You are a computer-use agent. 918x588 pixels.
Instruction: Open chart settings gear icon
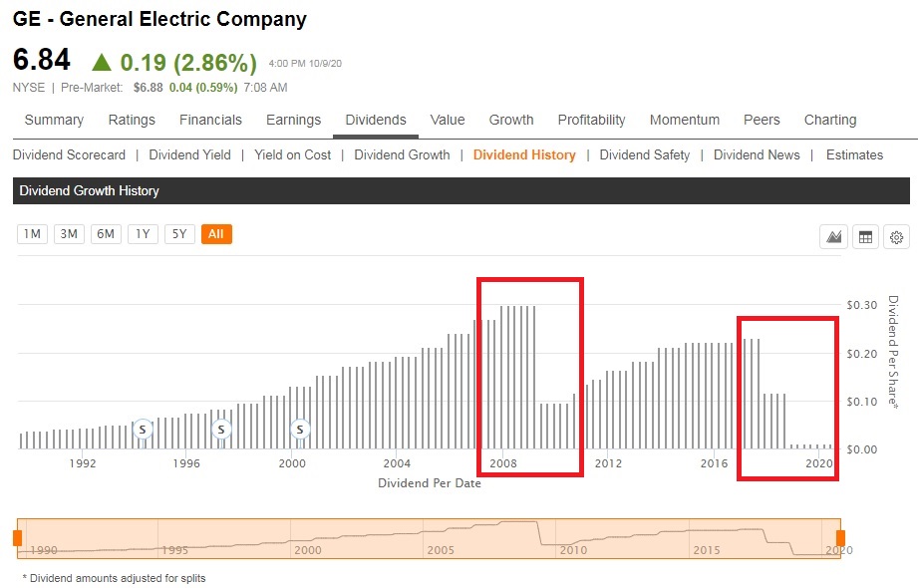(896, 237)
